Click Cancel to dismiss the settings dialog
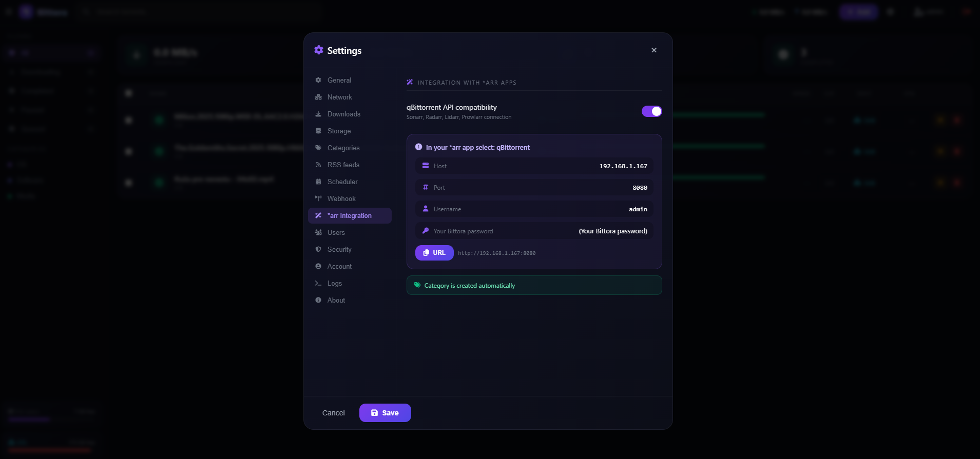This screenshot has height=459, width=980. pyautogui.click(x=333, y=412)
